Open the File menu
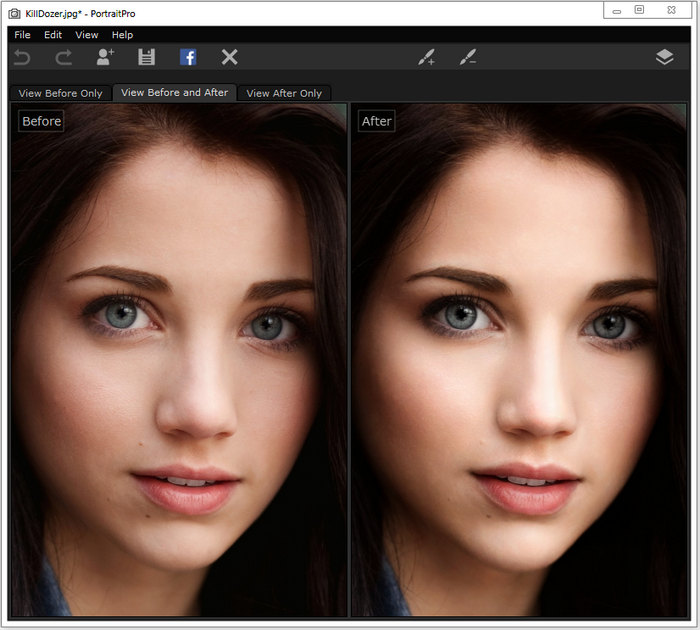The height and width of the screenshot is (630, 700). [22, 35]
